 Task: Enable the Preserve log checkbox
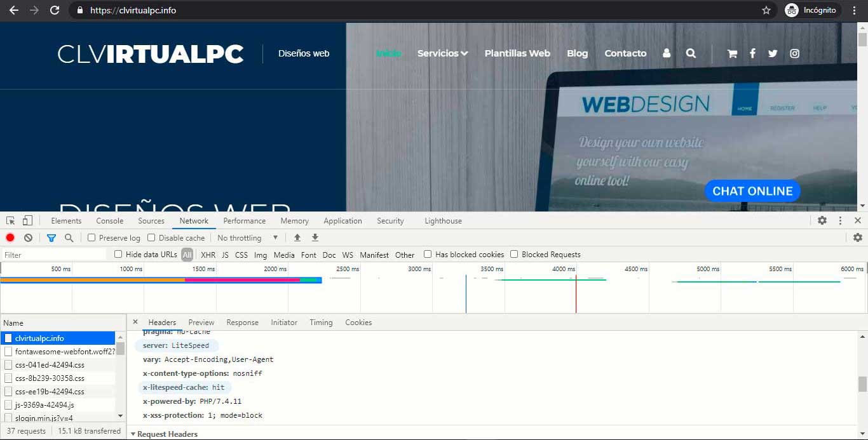[92, 237]
